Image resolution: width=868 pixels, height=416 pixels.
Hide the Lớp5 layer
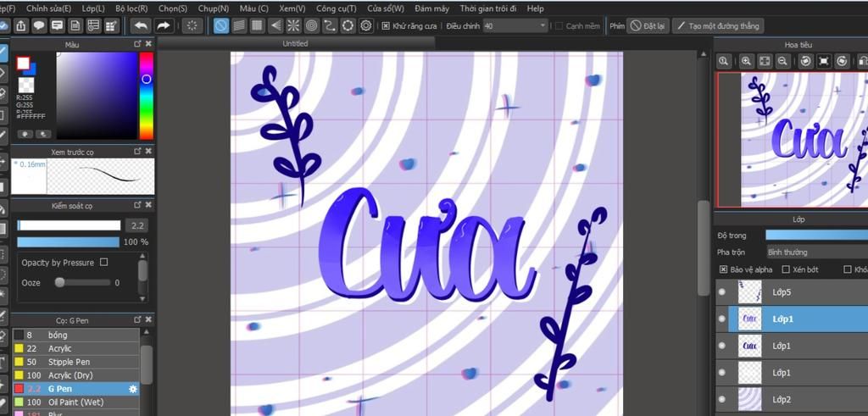pos(722,292)
